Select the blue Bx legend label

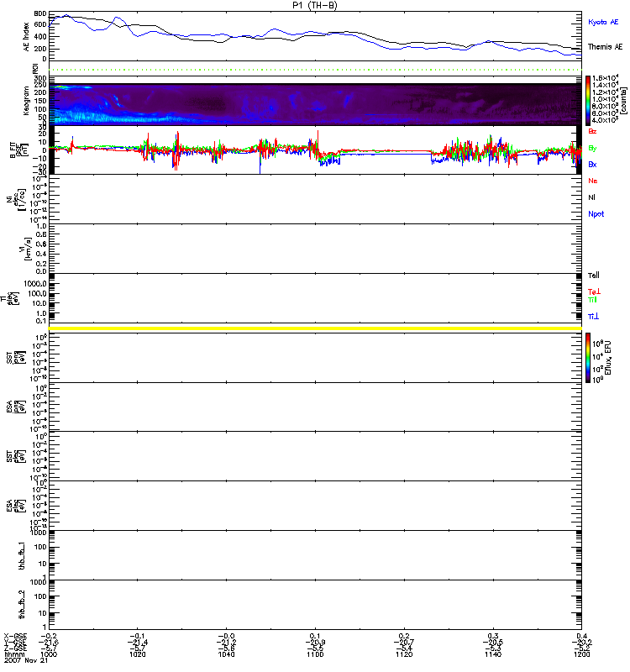click(x=593, y=164)
